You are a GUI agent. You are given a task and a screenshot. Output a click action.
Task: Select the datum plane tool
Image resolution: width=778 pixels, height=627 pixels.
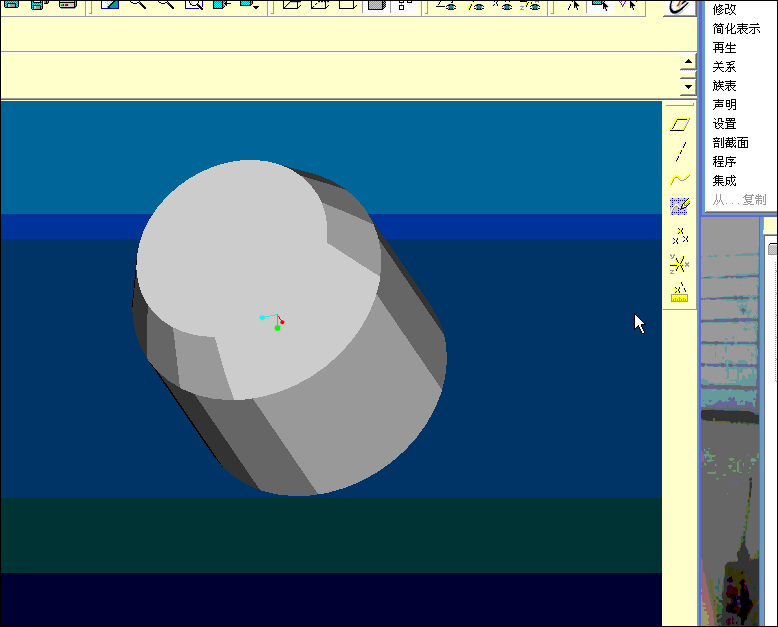tap(679, 125)
